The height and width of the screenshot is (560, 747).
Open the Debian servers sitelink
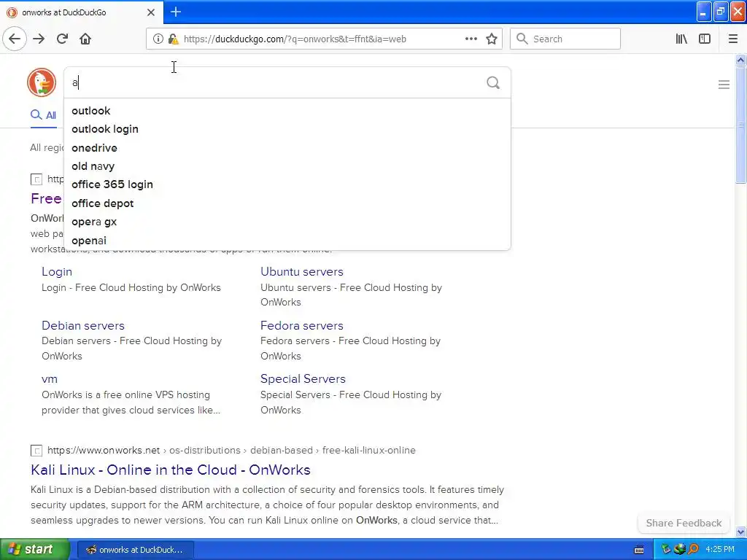click(x=83, y=326)
